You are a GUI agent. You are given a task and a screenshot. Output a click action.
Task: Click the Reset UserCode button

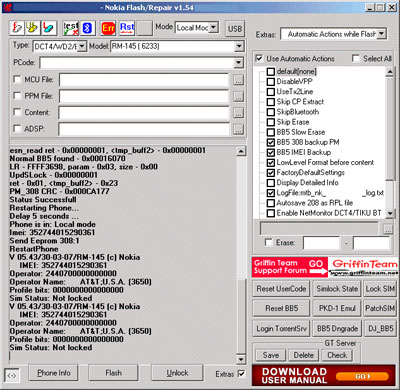pos(281,289)
